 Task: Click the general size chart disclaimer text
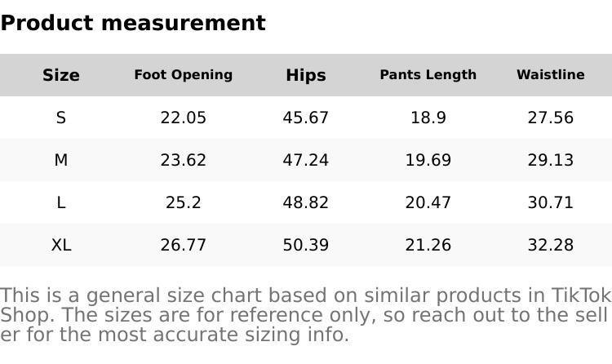pos(306,315)
